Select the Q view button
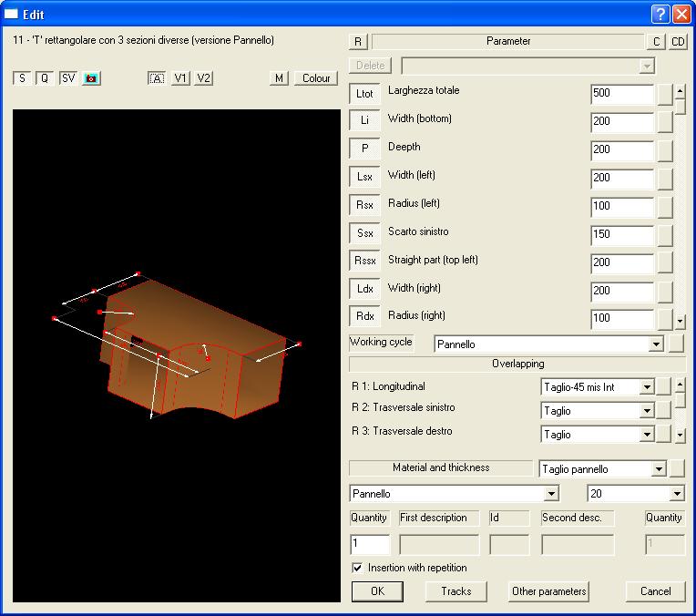The height and width of the screenshot is (616, 696). pyautogui.click(x=44, y=78)
